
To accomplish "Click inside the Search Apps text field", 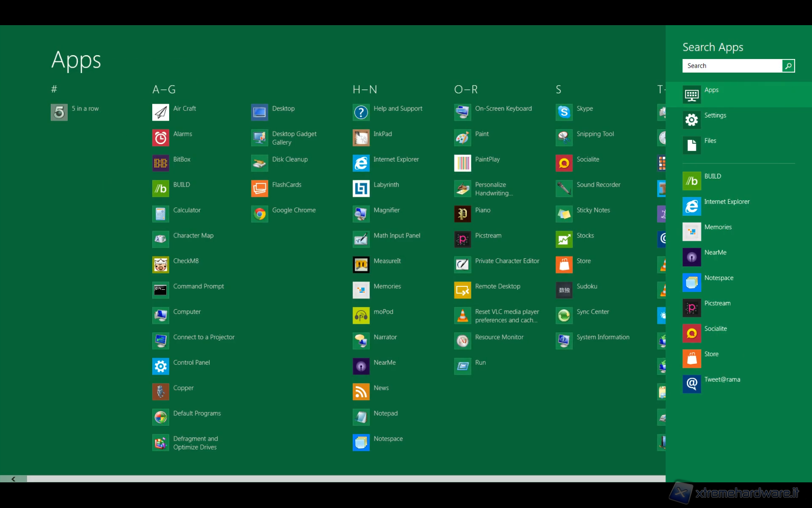I will coord(732,66).
